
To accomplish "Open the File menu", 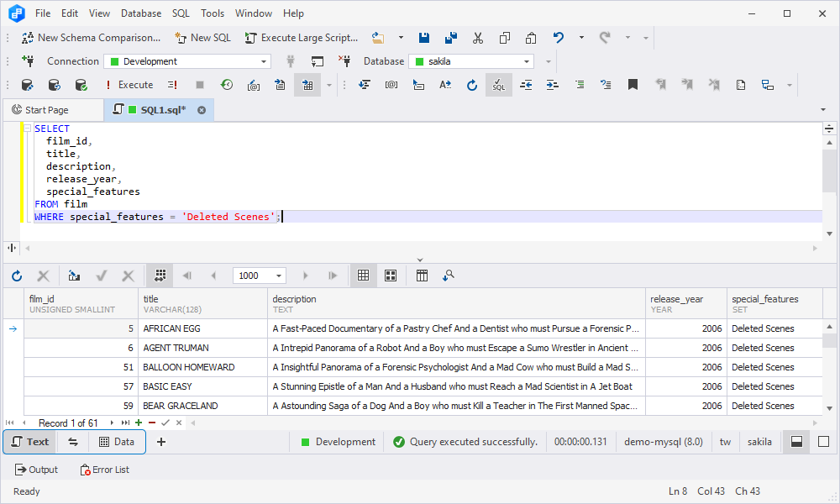I will tap(43, 13).
